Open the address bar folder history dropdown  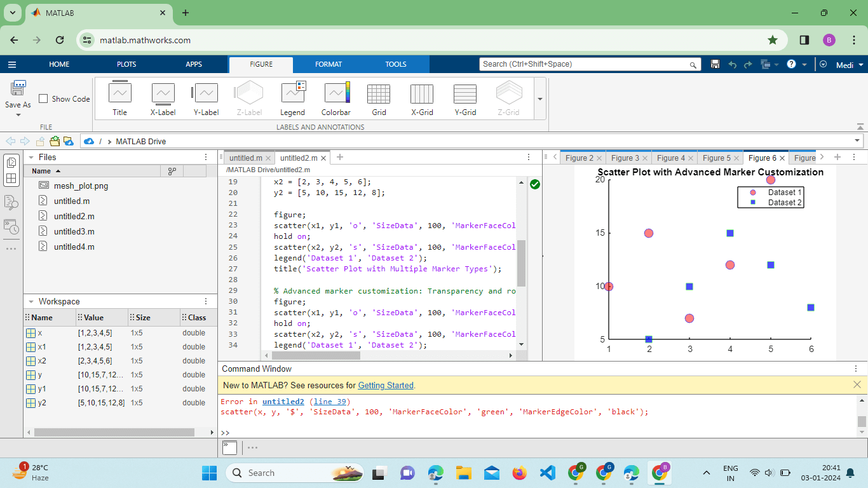coord(858,141)
